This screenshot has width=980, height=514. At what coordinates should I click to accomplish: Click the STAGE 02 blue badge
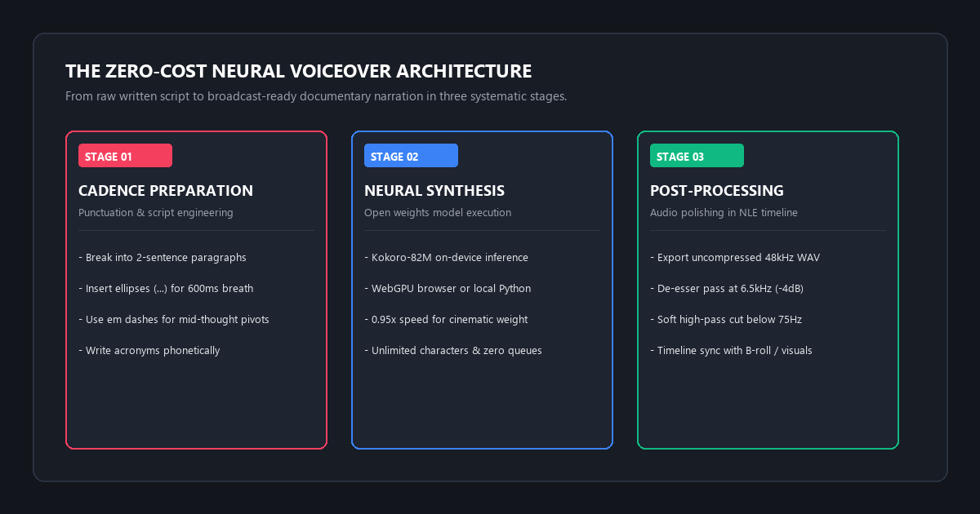[411, 155]
